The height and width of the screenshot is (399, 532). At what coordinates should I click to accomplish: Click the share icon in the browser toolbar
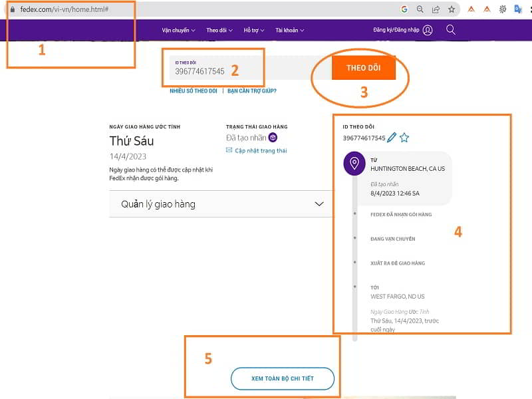(x=436, y=9)
